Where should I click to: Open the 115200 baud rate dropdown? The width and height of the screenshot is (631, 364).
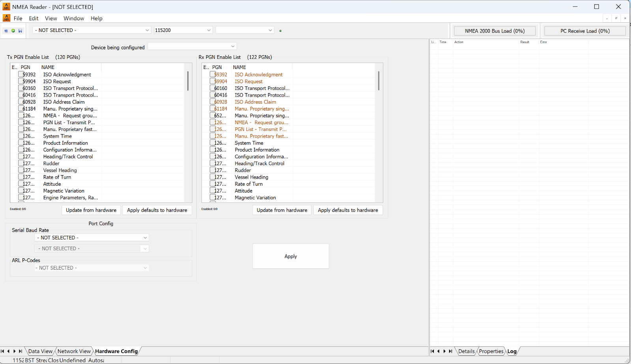[183, 30]
